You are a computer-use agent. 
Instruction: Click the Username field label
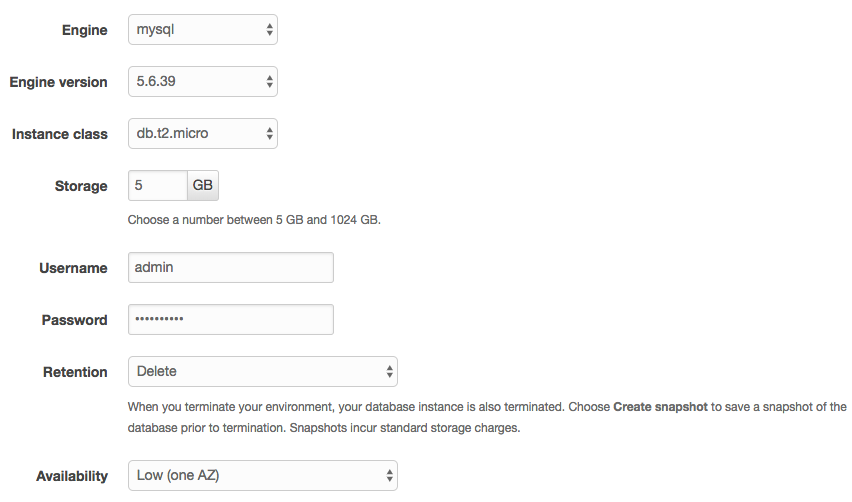click(x=73, y=268)
